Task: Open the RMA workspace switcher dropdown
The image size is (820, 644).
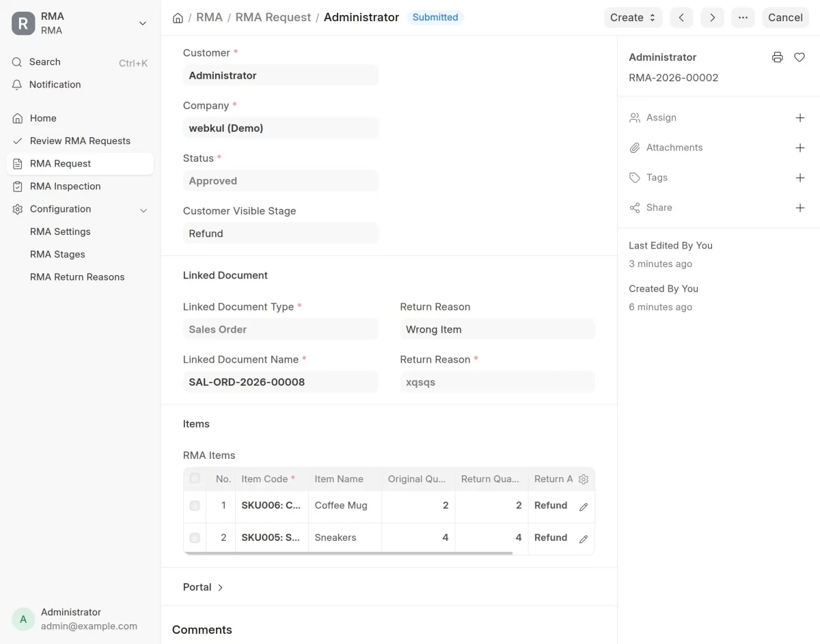Action: click(x=143, y=23)
